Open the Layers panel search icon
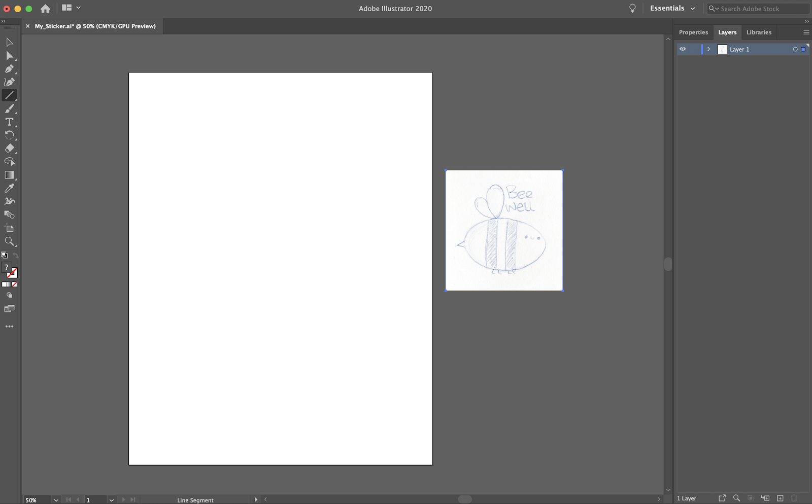 (736, 498)
